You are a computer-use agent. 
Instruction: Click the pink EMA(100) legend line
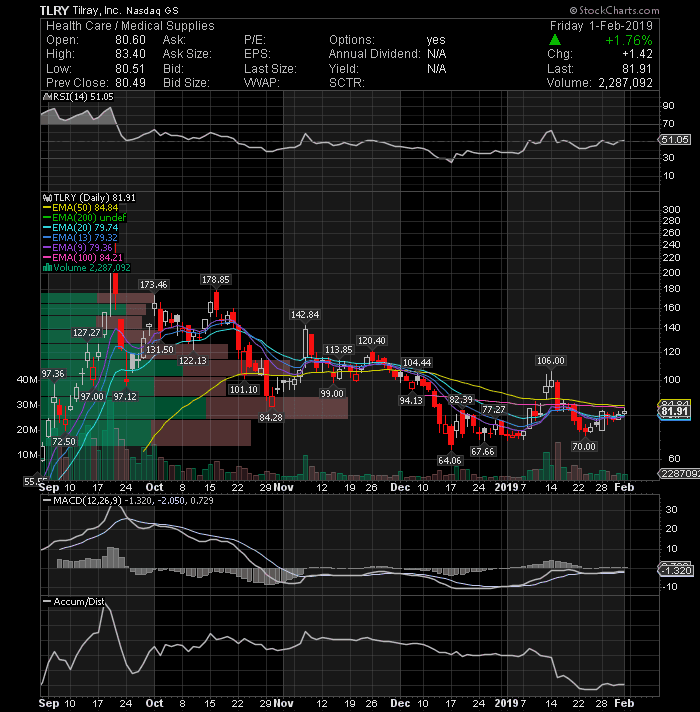click(47, 258)
